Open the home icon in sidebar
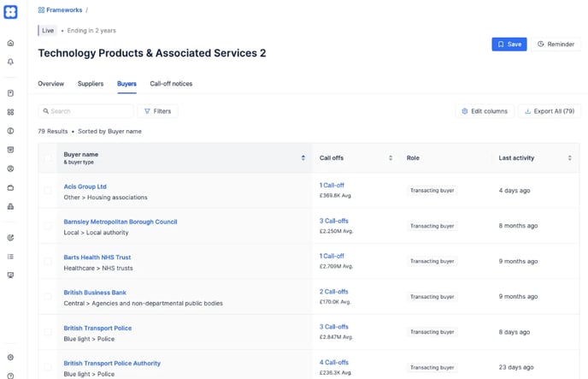Viewport: 588px width, 379px height. [x=10, y=43]
